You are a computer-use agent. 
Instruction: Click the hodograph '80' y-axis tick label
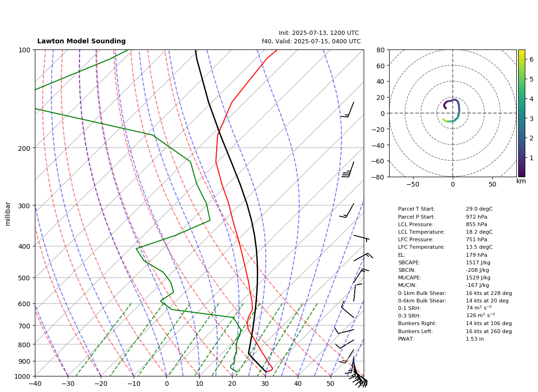(380, 50)
